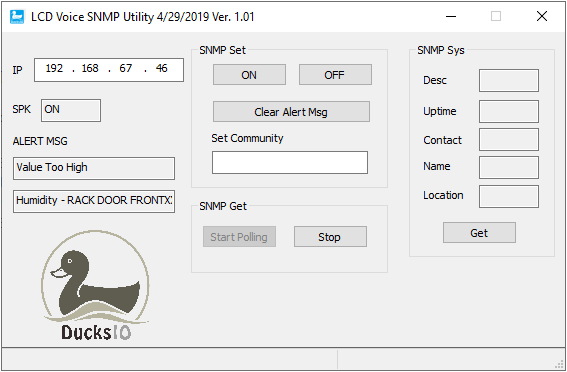Click the Desc field in SNMP Sys
This screenshot has width=567, height=372.
[509, 80]
